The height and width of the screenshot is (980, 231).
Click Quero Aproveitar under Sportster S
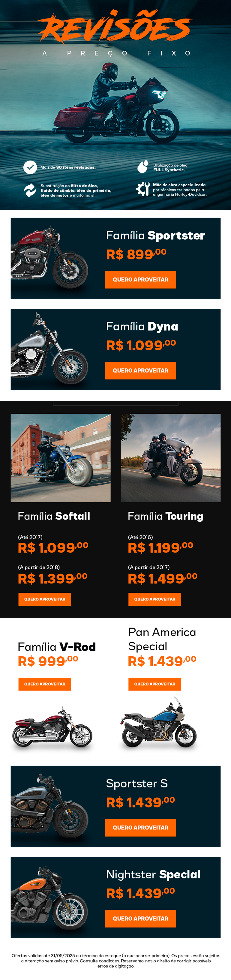click(x=140, y=828)
